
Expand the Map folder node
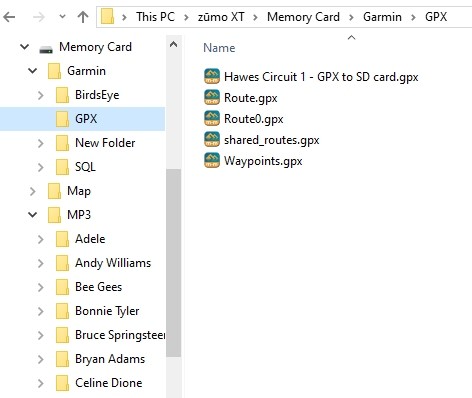(33, 191)
